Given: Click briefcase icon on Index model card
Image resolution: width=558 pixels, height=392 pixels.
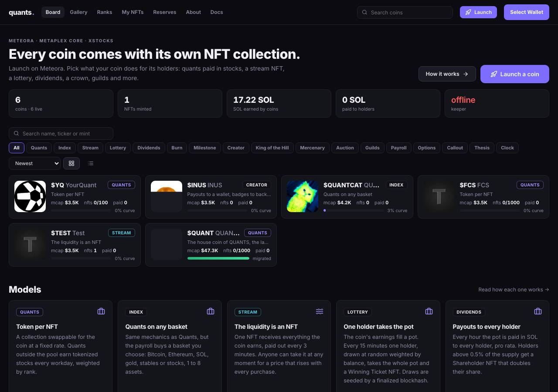Looking at the screenshot, I should 211,311.
